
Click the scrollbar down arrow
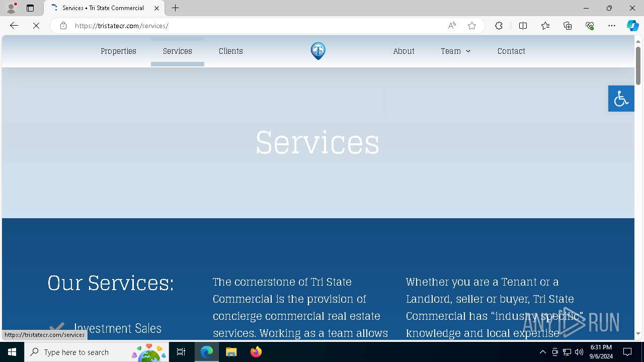pos(638,333)
